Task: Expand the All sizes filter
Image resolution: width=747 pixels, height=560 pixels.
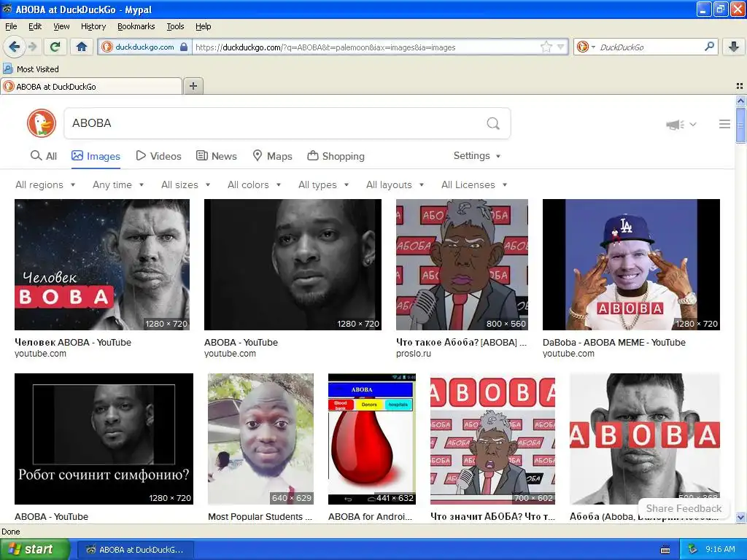Action: point(186,184)
